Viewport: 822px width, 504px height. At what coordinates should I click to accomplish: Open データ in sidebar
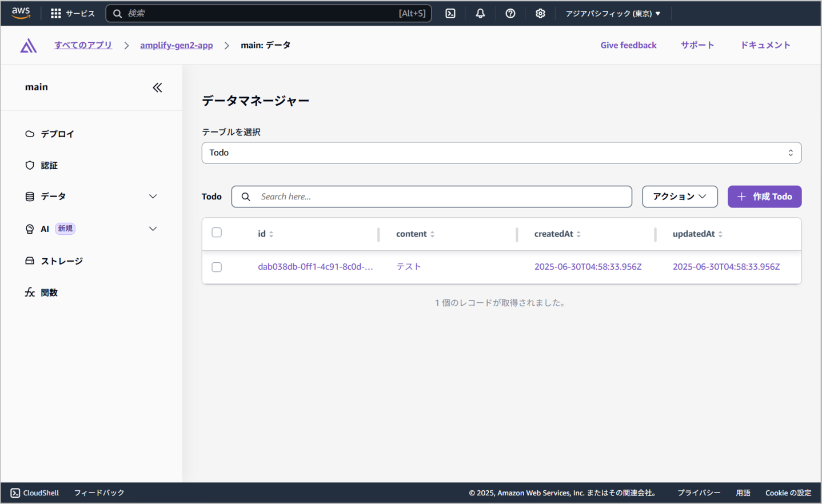click(x=53, y=197)
